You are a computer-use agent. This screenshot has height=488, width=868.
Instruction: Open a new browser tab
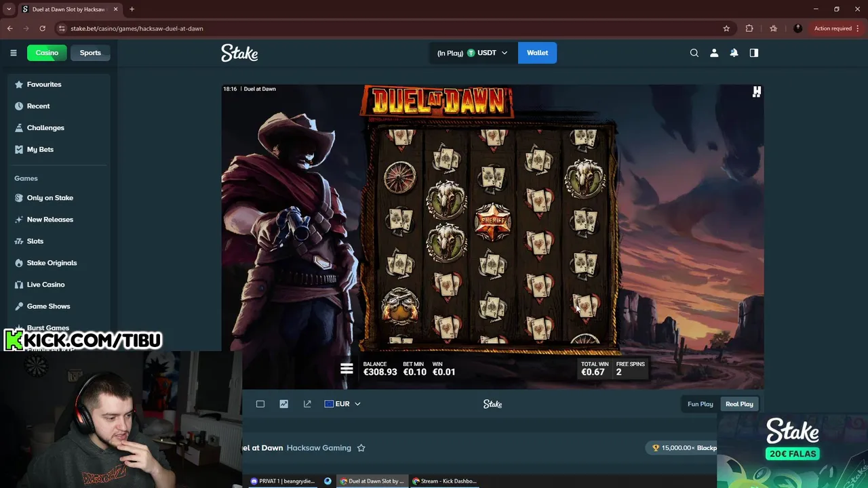pos(132,9)
